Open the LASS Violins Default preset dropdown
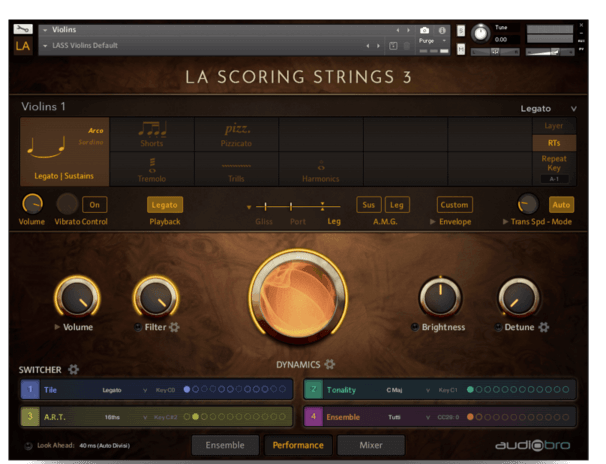Screen dimensions: 606x464 45,46
